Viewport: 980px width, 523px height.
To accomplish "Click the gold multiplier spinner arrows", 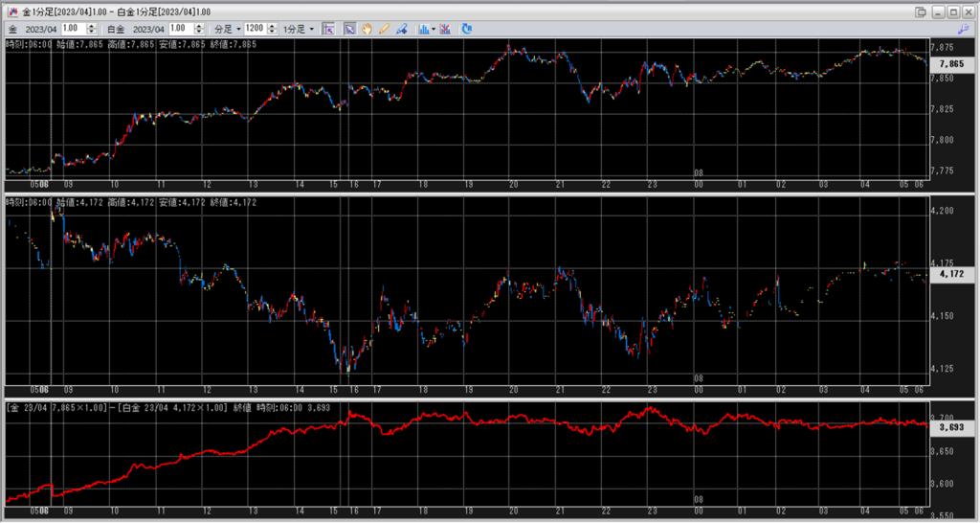I will [90, 29].
